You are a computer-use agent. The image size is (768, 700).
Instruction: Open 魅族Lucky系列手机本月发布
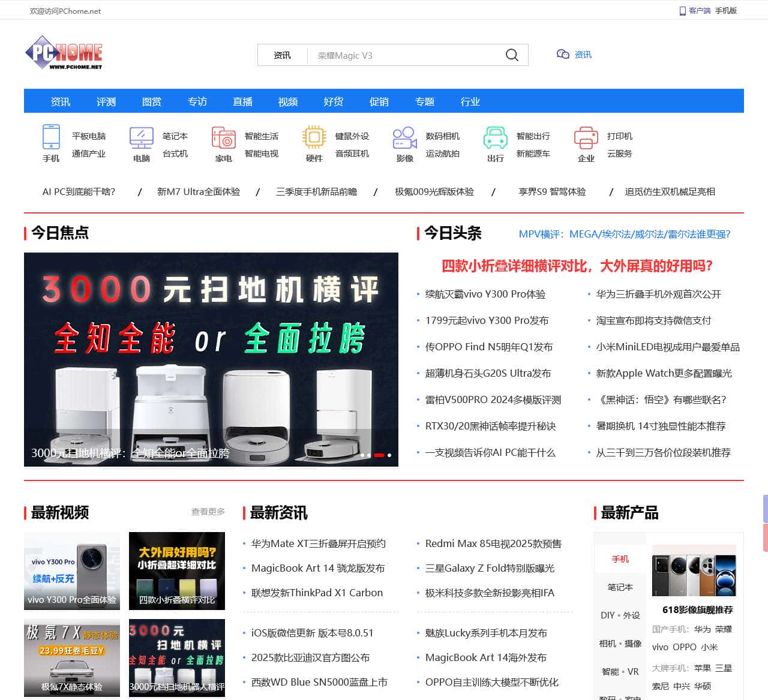pos(486,633)
